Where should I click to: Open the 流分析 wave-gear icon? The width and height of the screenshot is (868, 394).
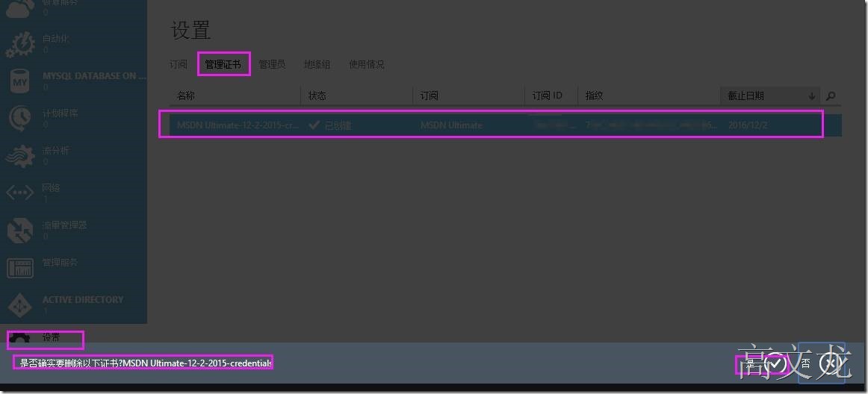pos(20,156)
